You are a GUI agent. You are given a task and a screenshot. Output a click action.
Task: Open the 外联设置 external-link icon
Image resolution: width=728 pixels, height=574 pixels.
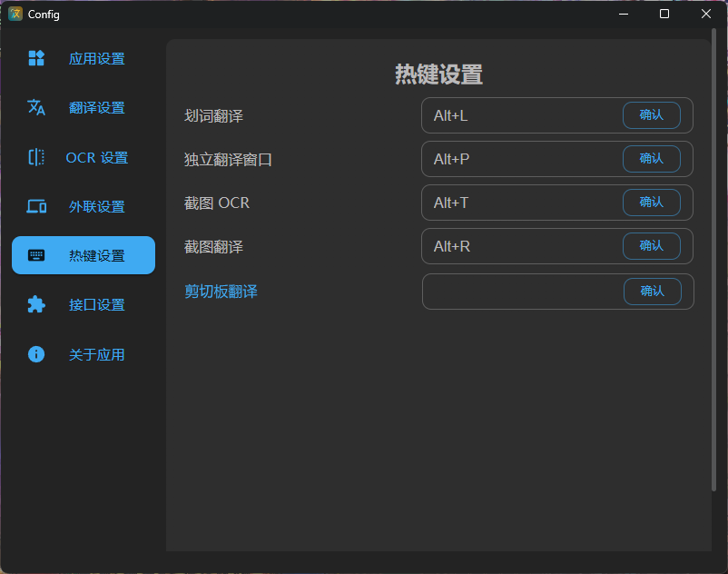[x=36, y=206]
